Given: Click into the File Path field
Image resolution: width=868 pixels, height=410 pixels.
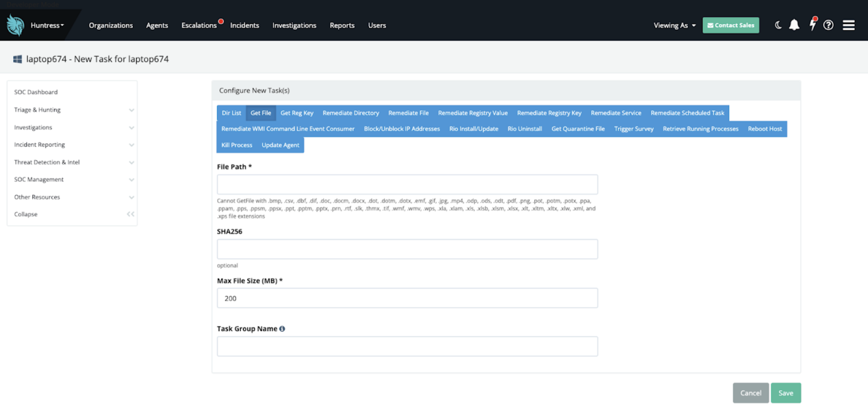Looking at the screenshot, I should [x=407, y=184].
